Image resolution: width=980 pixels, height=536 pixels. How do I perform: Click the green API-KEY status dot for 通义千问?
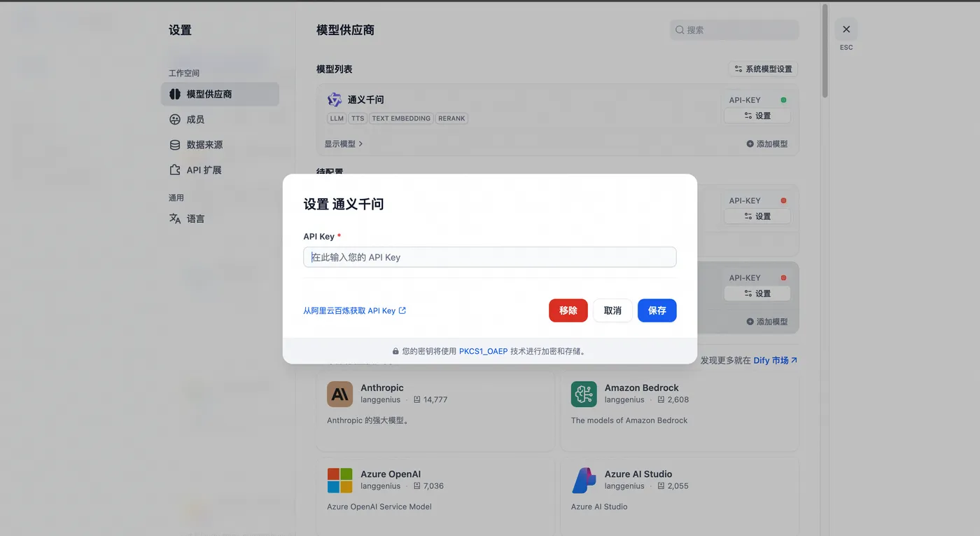[783, 100]
